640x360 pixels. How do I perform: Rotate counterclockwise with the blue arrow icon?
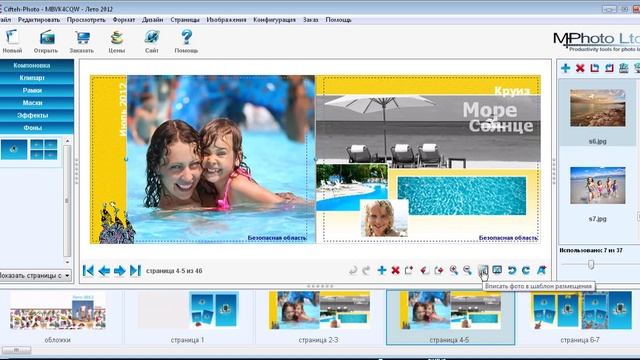click(x=512, y=270)
